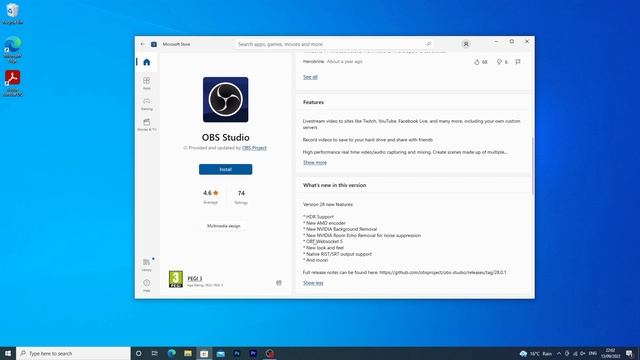Viewport: 640px width, 360px height.
Task: See all reviews
Action: pyautogui.click(x=310, y=77)
